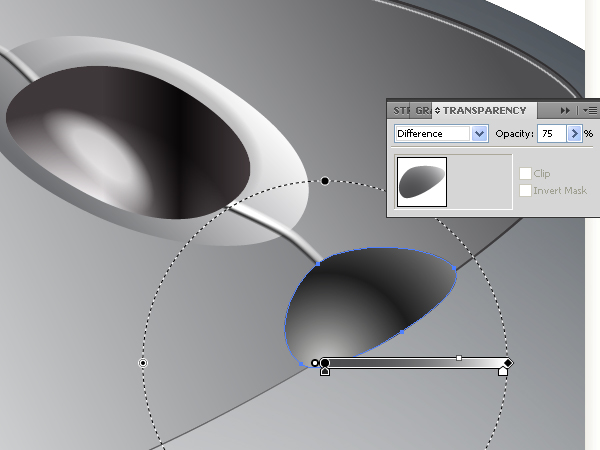Click the top anchor point of selected shape
This screenshot has width=600, height=450.
[x=318, y=264]
